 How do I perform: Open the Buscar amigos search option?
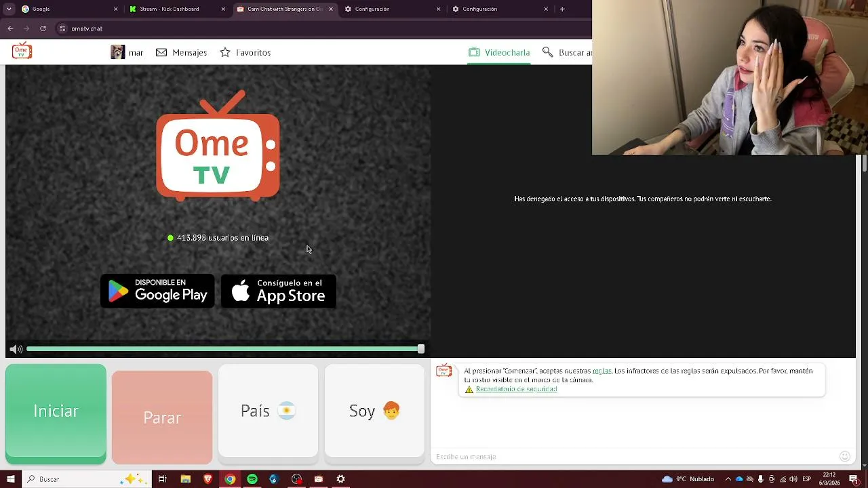567,52
